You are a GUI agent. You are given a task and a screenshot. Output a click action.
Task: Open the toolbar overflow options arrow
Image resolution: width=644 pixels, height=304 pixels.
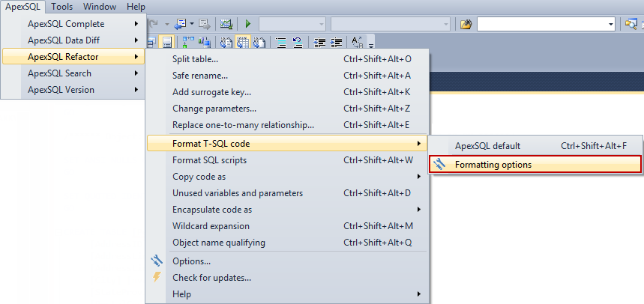click(x=371, y=45)
